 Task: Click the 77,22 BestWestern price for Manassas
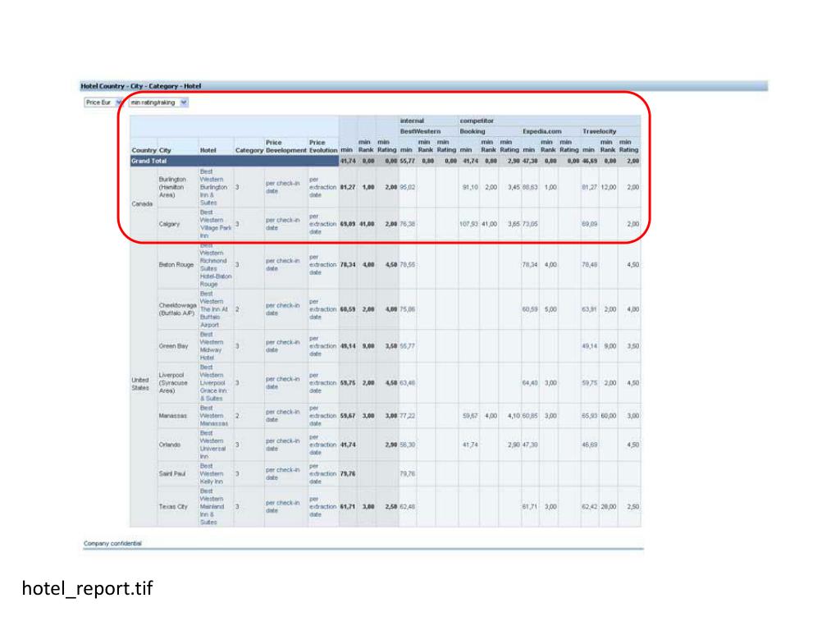pos(407,416)
